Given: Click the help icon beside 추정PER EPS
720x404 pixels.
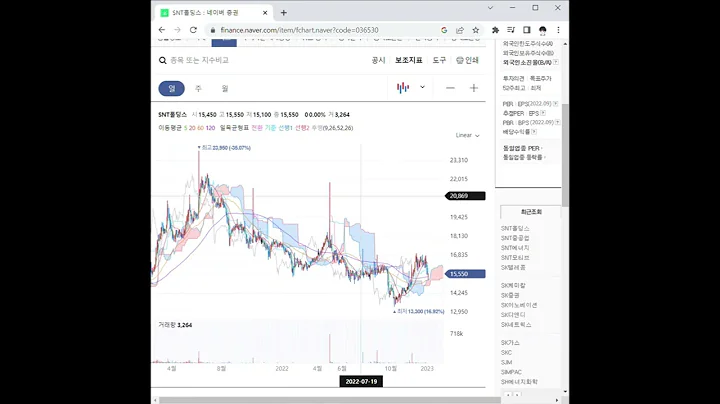Looking at the screenshot, I should (x=543, y=113).
